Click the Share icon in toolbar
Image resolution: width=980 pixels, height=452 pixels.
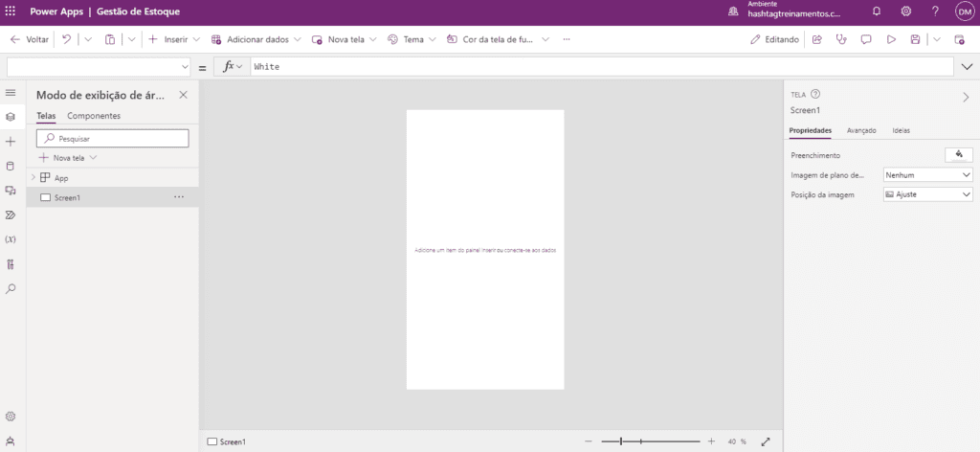817,39
